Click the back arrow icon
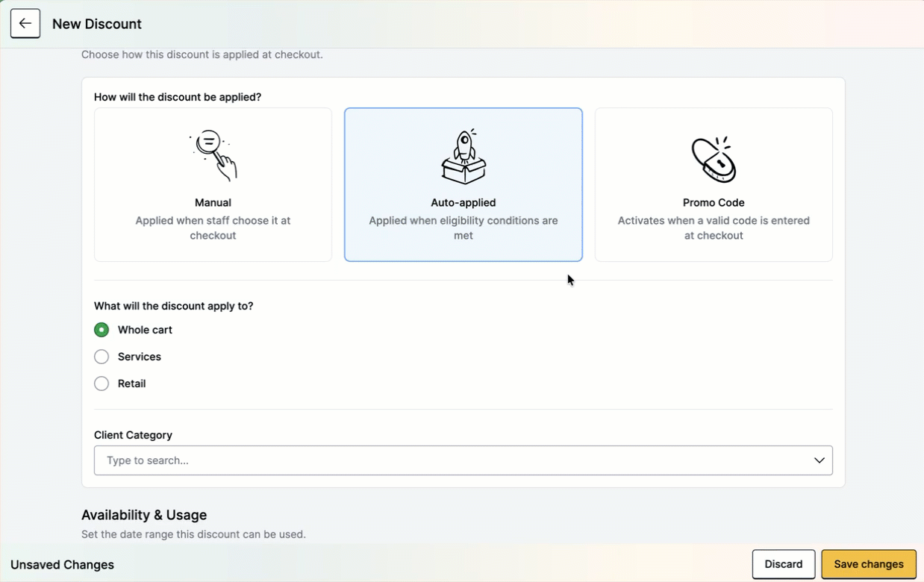The image size is (924, 582). pyautogui.click(x=25, y=24)
